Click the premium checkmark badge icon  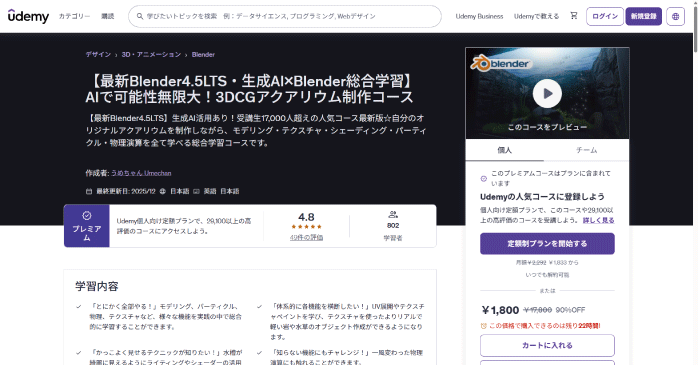(87, 215)
